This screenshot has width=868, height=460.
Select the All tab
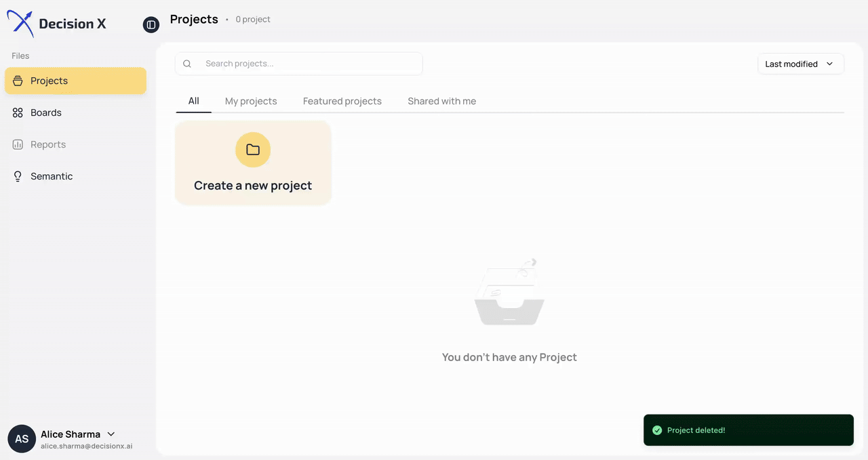point(194,101)
